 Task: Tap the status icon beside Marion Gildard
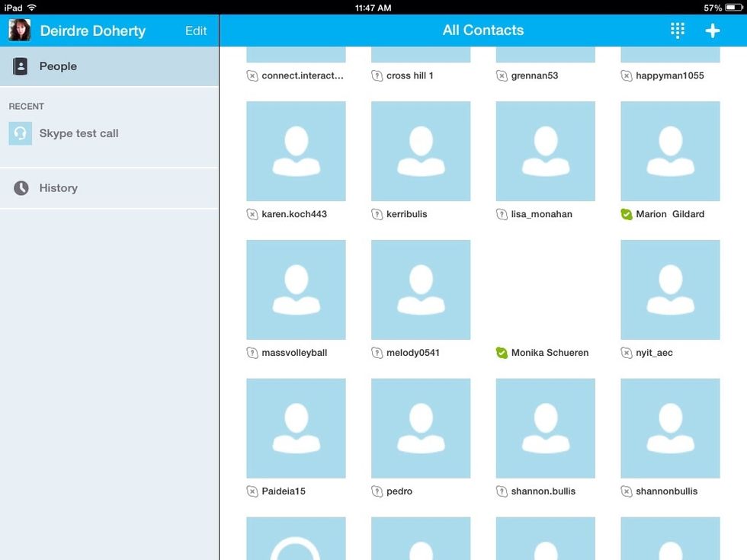[x=627, y=214]
